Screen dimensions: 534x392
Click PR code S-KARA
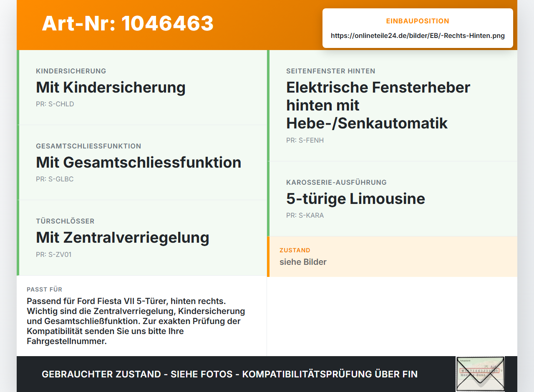305,216
